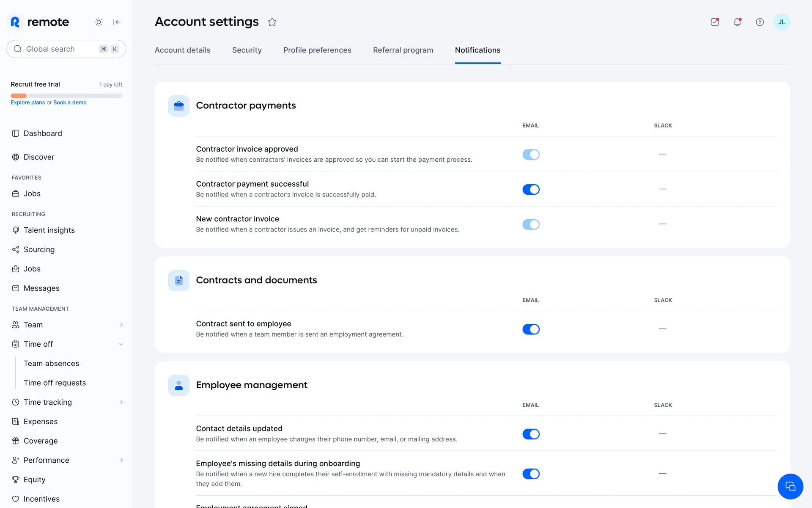Turn off Contact details updated email toggle

531,434
